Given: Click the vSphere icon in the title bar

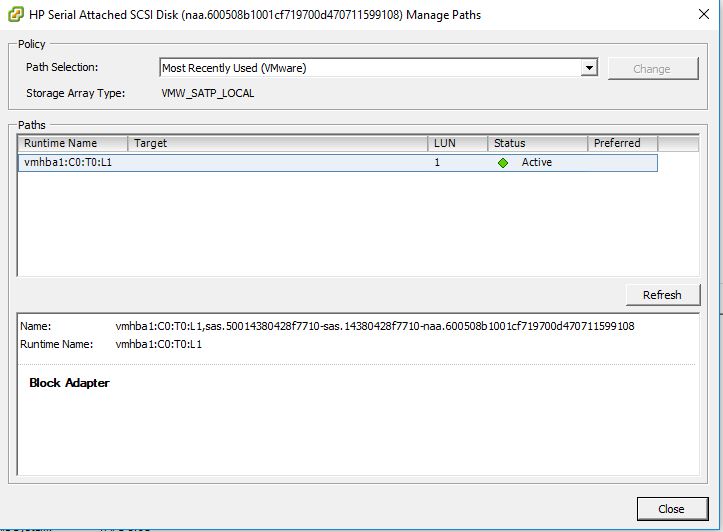Looking at the screenshot, I should pos(15,14).
